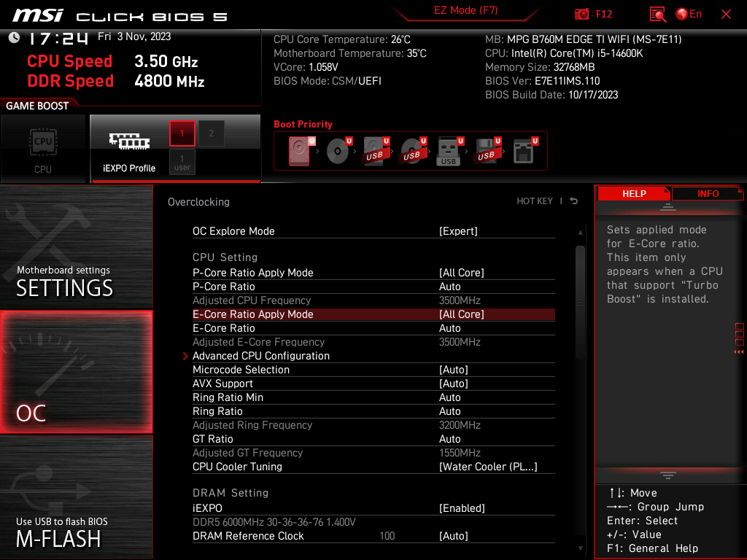
Task: Click the Adjusted Ring Frequency 3200MHz value
Action: pyautogui.click(x=460, y=425)
